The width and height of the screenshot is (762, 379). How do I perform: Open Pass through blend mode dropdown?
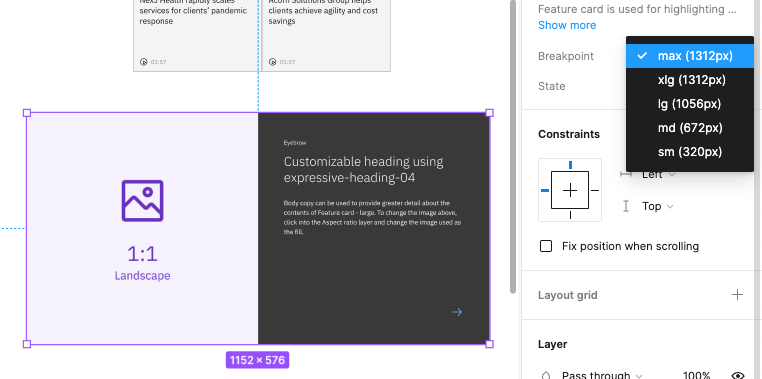pyautogui.click(x=602, y=375)
